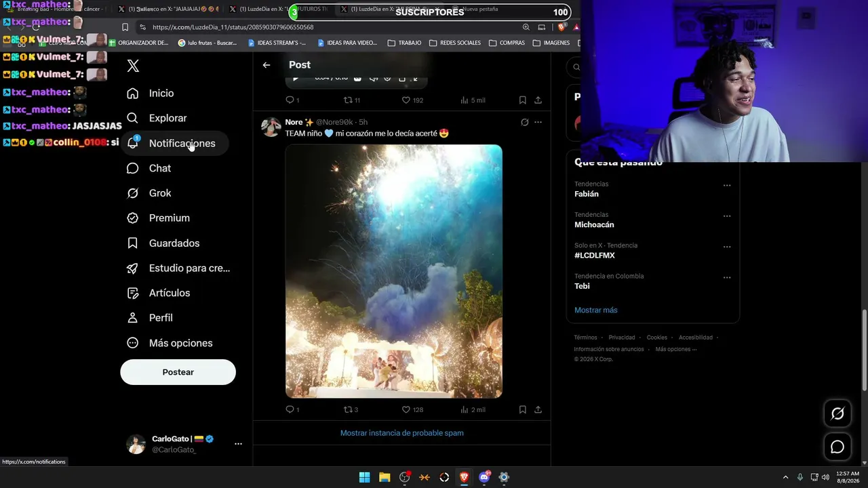
Task: Open options for the Michoacán trend
Action: coord(727,216)
